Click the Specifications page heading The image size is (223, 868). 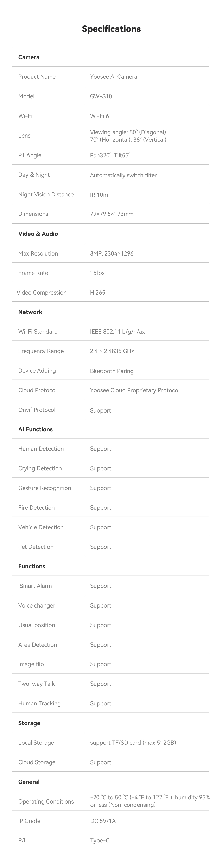(111, 29)
